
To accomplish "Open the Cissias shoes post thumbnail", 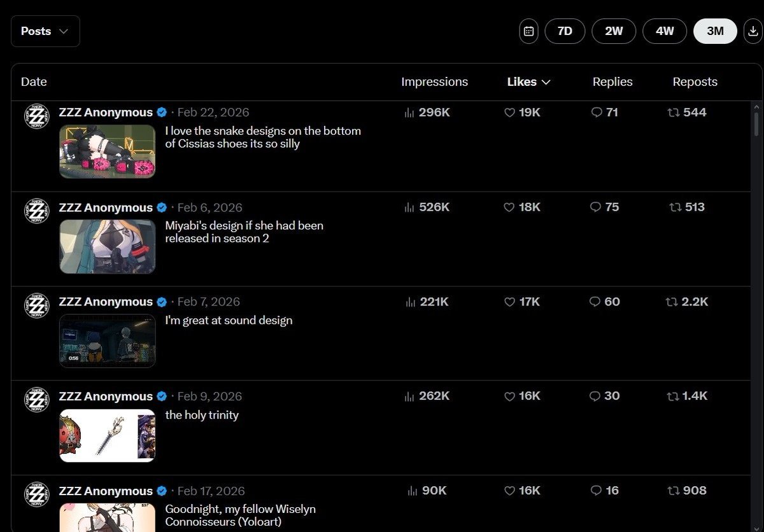I will [108, 151].
